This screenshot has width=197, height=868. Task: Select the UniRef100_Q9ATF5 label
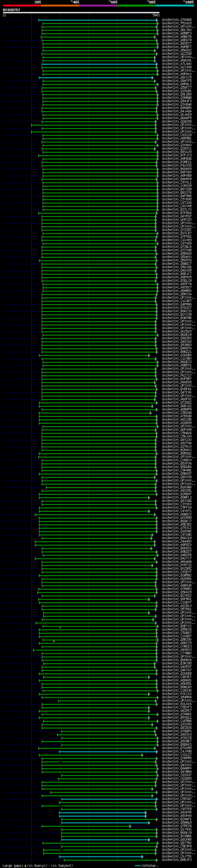[176, 81]
